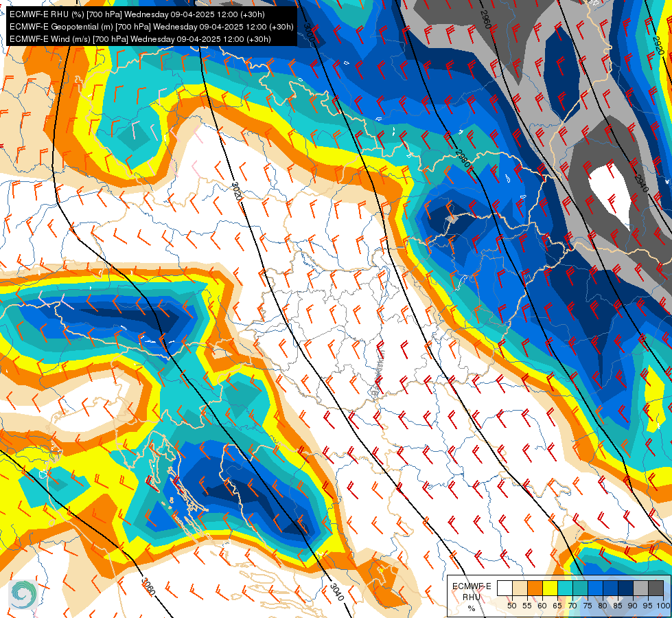
Task: Click the legend value 75
Action: (x=588, y=606)
